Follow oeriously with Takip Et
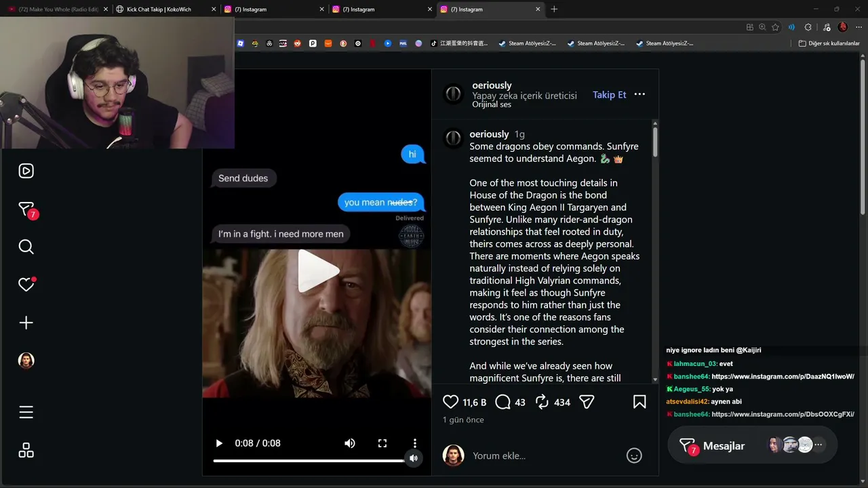This screenshot has width=868, height=488. pyautogui.click(x=610, y=95)
